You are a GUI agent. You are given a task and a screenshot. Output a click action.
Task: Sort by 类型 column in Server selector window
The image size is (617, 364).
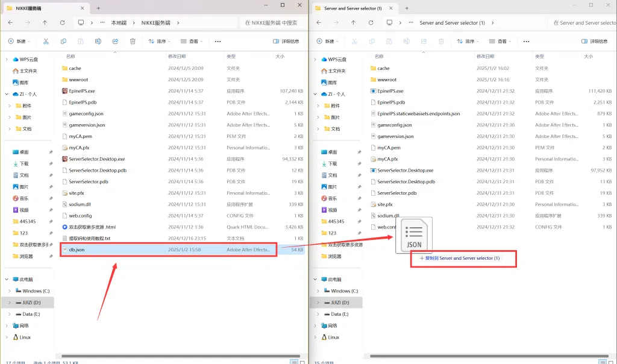point(539,56)
